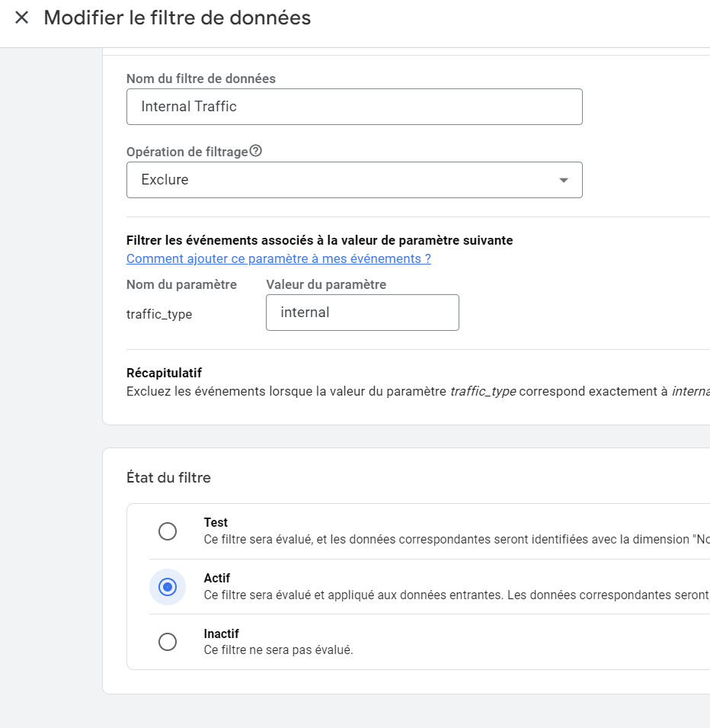Click the Nom du filtre de données label
This screenshot has width=710, height=728.
200,79
